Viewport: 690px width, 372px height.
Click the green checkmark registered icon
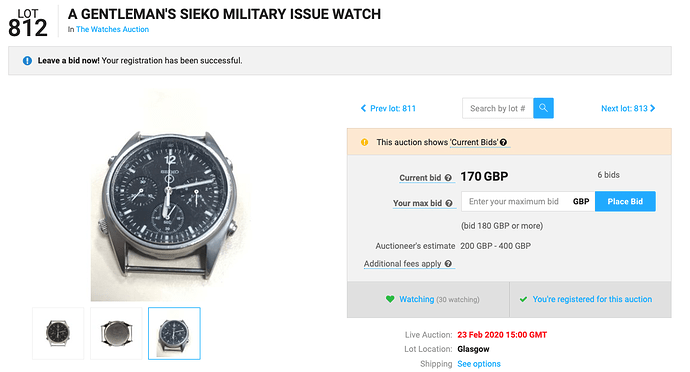(523, 299)
